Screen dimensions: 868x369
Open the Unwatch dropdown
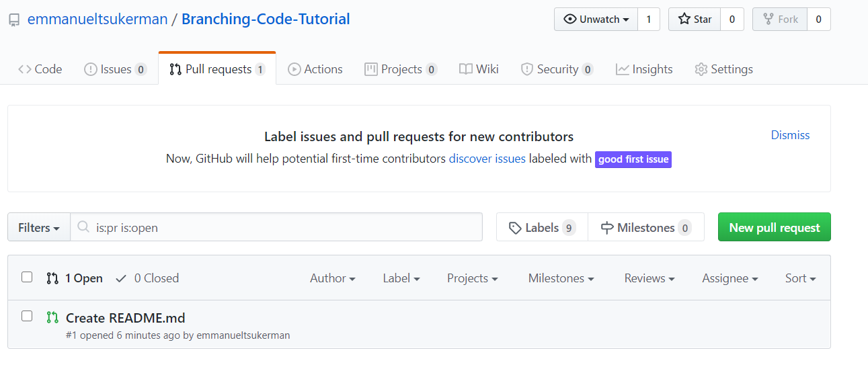click(596, 19)
